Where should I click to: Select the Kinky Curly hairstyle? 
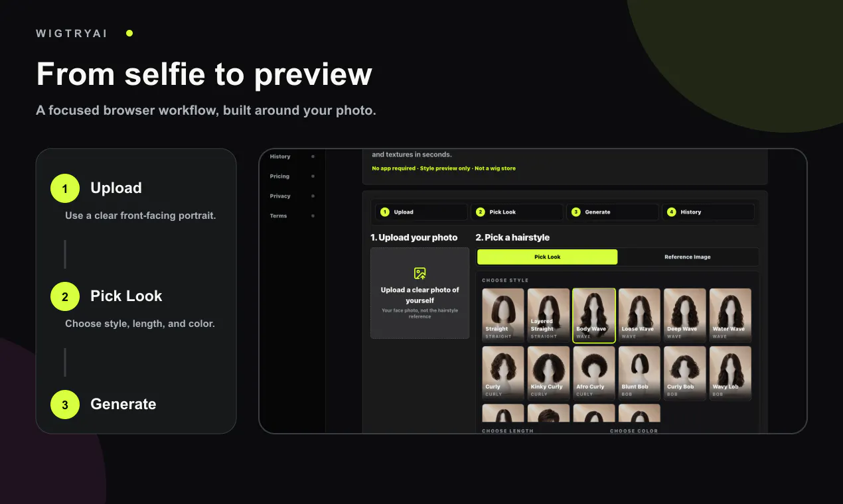click(548, 373)
